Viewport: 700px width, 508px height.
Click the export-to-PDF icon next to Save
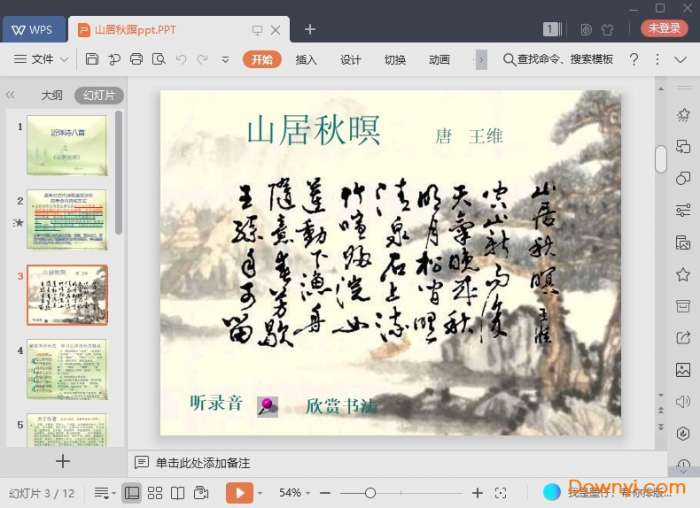114,59
